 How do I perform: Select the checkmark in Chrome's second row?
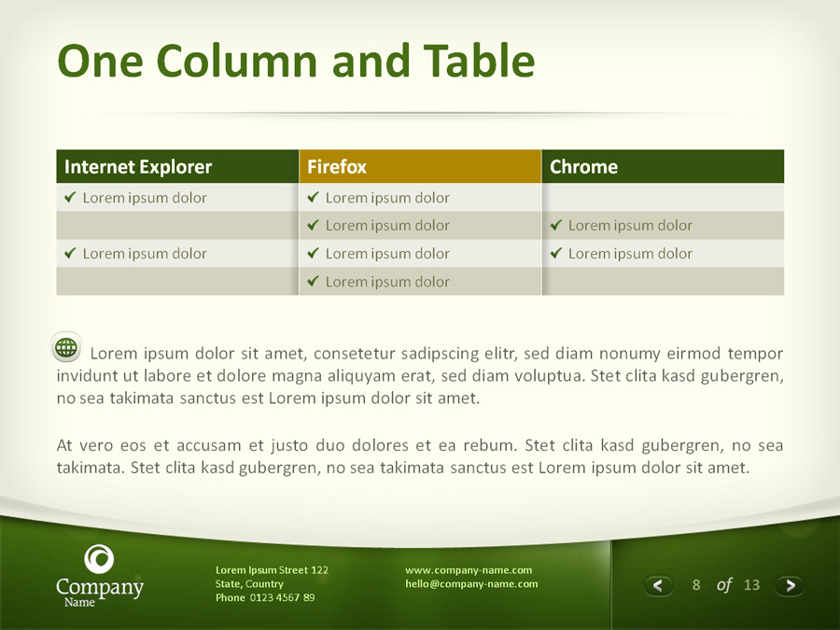pyautogui.click(x=556, y=225)
